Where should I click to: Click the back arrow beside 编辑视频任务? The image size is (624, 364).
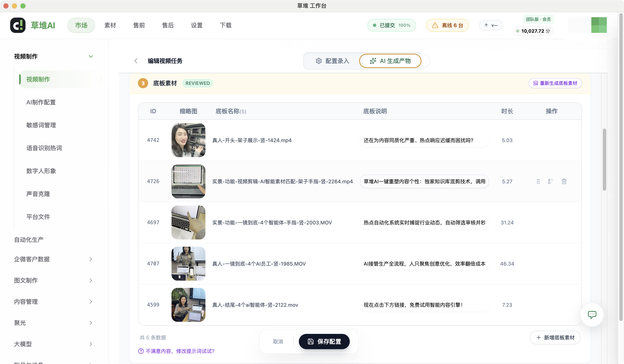click(136, 61)
